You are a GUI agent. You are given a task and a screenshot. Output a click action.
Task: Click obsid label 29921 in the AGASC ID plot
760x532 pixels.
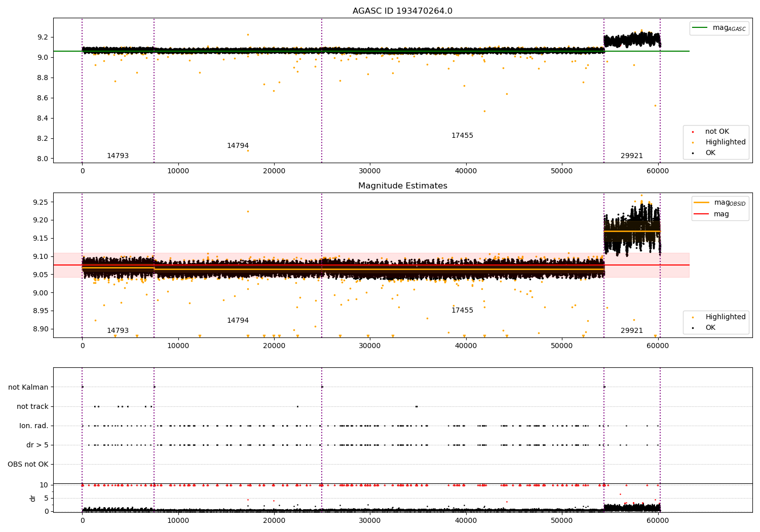click(632, 156)
